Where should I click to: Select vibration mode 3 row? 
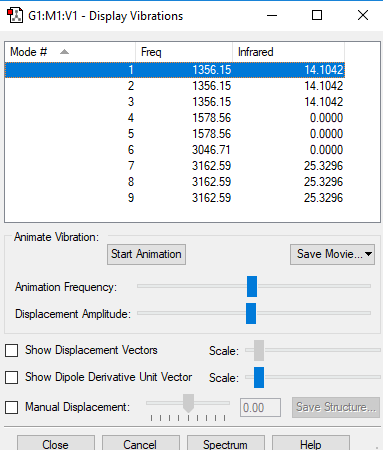[x=175, y=102]
